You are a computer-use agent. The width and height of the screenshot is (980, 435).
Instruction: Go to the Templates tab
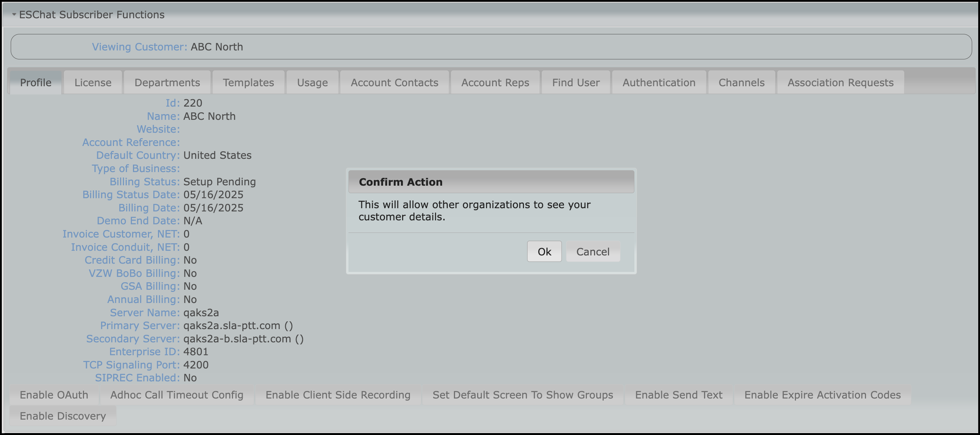pos(248,82)
